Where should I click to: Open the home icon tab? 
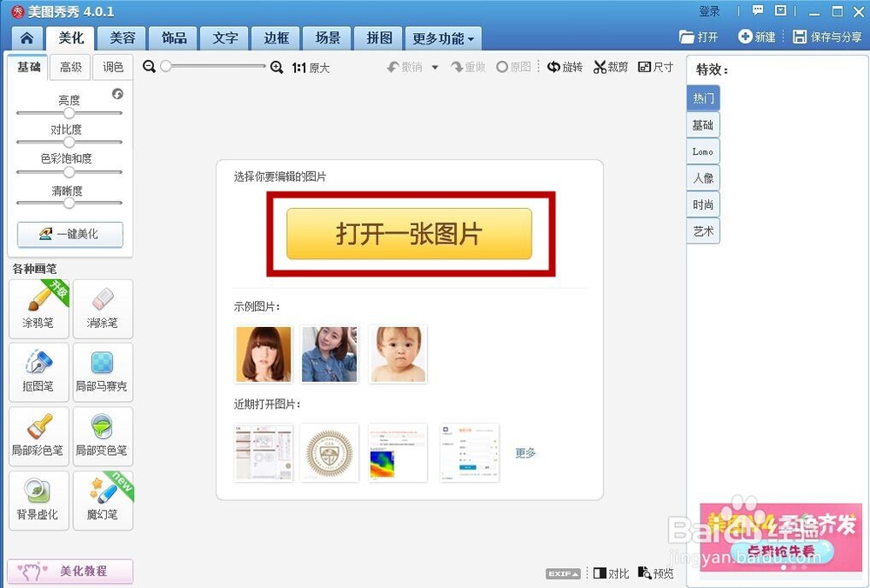click(x=27, y=38)
